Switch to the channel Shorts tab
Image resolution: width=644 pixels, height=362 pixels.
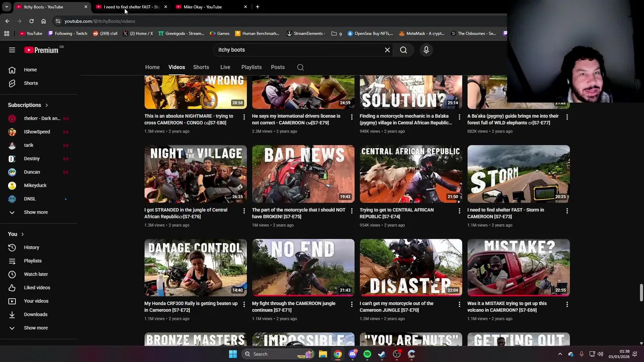[x=201, y=67]
